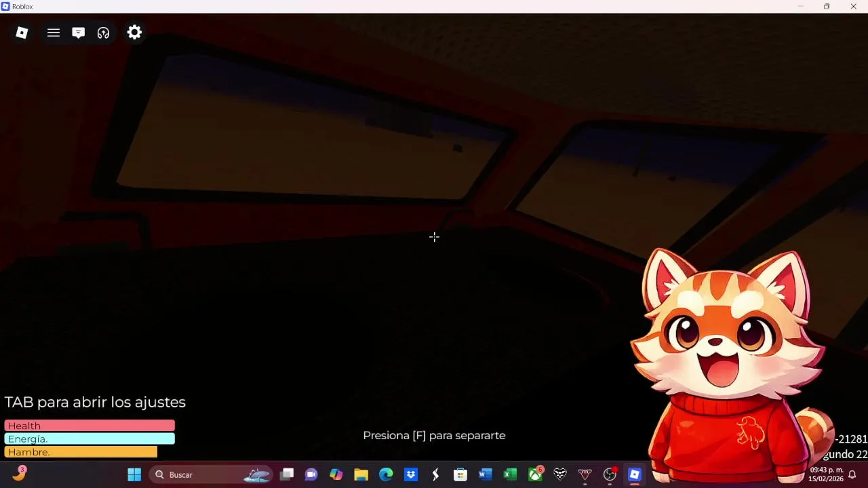Open the red triangle taskbar app
Image resolution: width=868 pixels, height=488 pixels.
pyautogui.click(x=585, y=474)
